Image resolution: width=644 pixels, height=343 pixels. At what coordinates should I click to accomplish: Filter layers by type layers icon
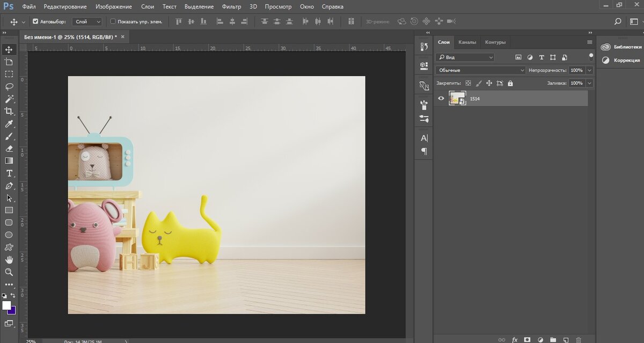[x=541, y=57]
